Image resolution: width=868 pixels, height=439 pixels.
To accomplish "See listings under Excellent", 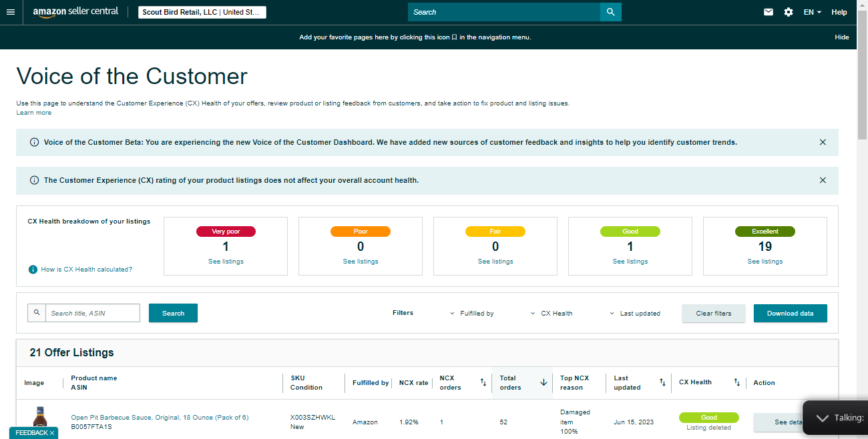I will [765, 262].
